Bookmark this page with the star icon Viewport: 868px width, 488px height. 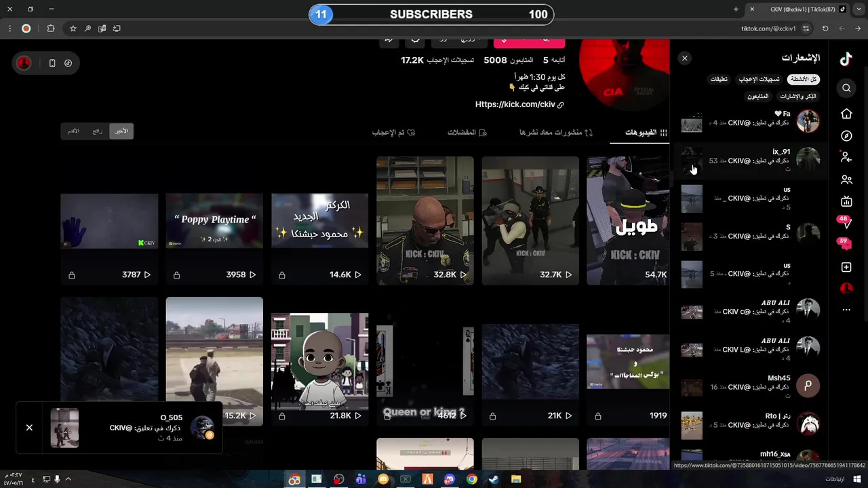pos(73,28)
